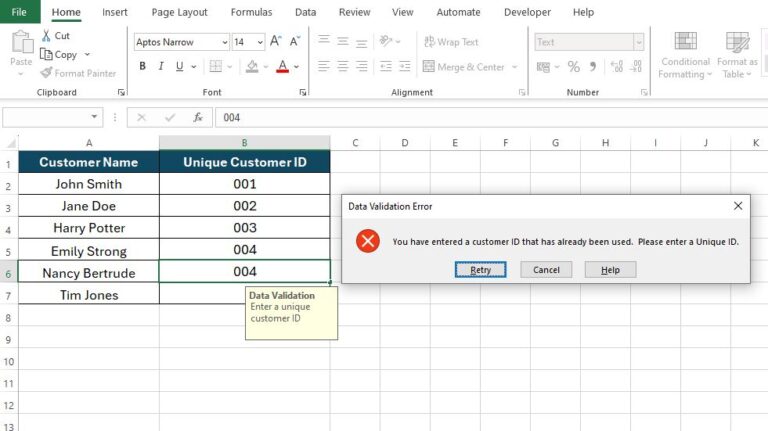This screenshot has height=431, width=768.
Task: Click the Insert Function fx icon
Action: point(198,117)
